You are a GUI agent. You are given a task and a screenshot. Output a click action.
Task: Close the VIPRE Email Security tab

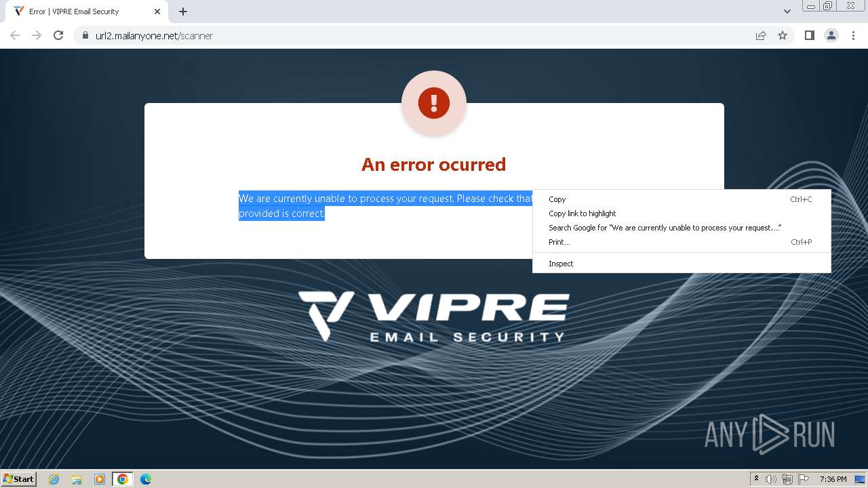157,12
